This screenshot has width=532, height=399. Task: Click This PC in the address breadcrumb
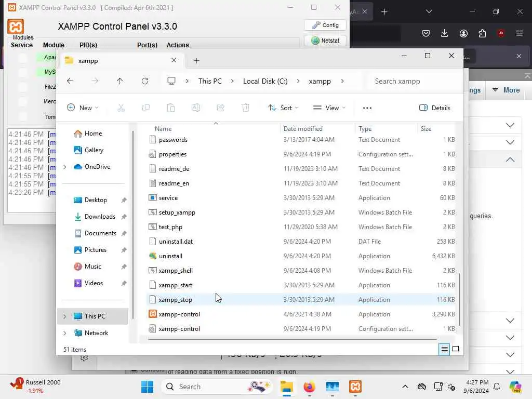click(x=210, y=81)
